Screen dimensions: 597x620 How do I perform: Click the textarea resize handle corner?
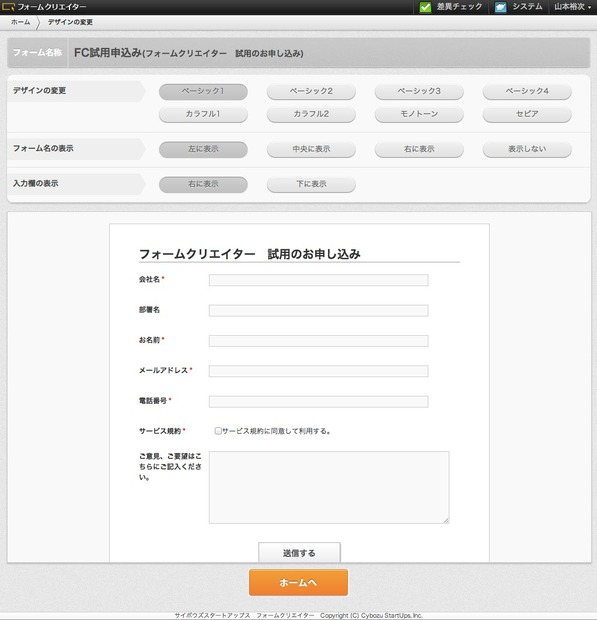446,520
